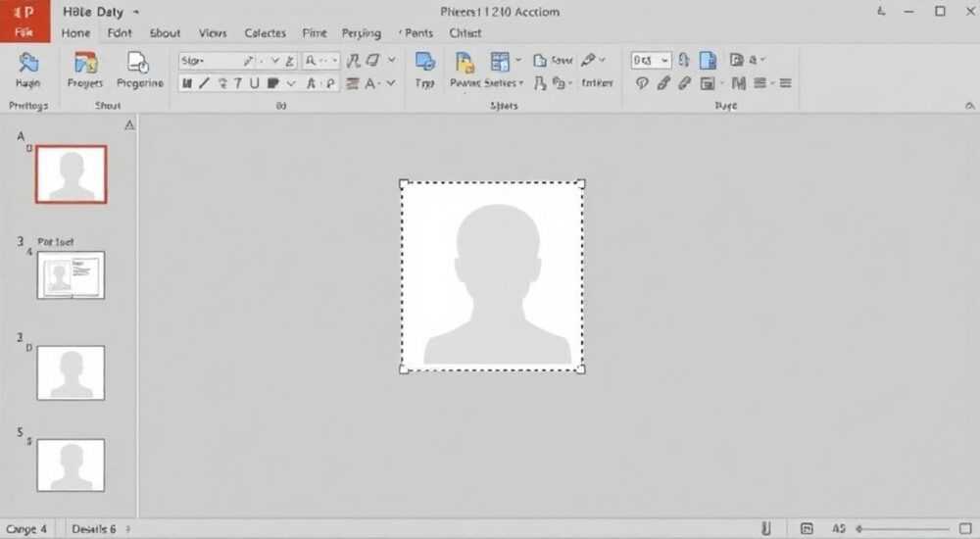The height and width of the screenshot is (539, 980).
Task: Open the Fdnt ribbon tab
Action: [120, 33]
